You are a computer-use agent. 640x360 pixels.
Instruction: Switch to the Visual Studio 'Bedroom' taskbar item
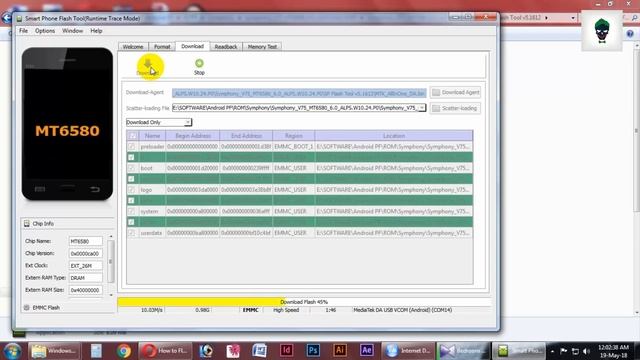pos(463,351)
